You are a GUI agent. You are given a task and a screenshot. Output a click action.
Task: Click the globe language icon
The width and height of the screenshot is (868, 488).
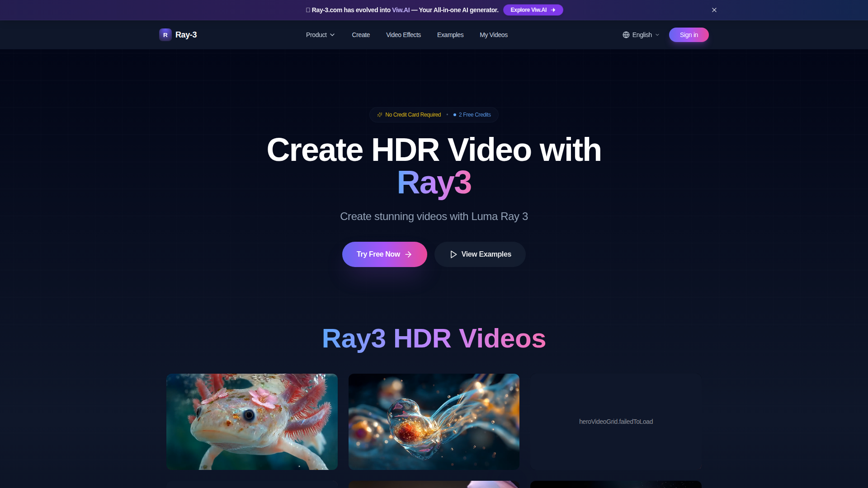626,35
